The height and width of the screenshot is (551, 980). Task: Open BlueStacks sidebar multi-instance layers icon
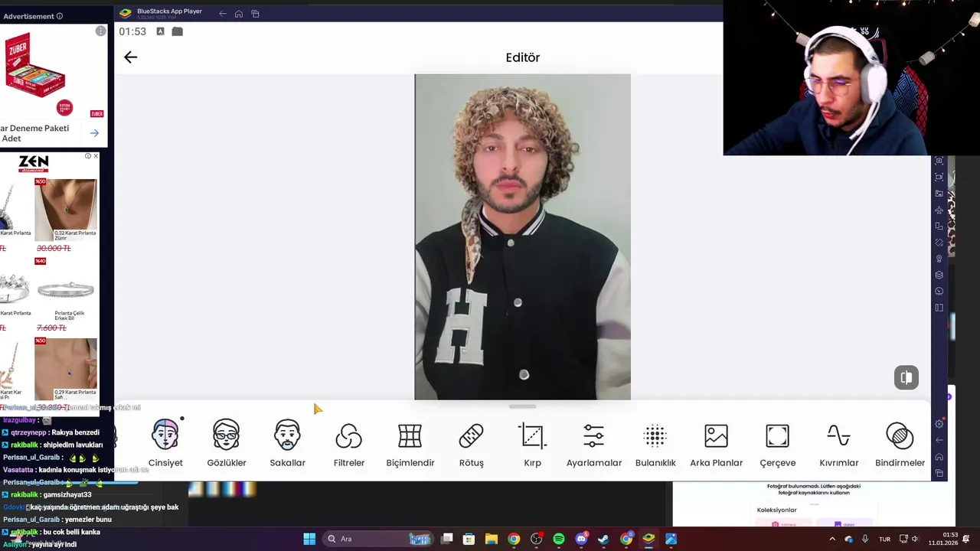[939, 275]
